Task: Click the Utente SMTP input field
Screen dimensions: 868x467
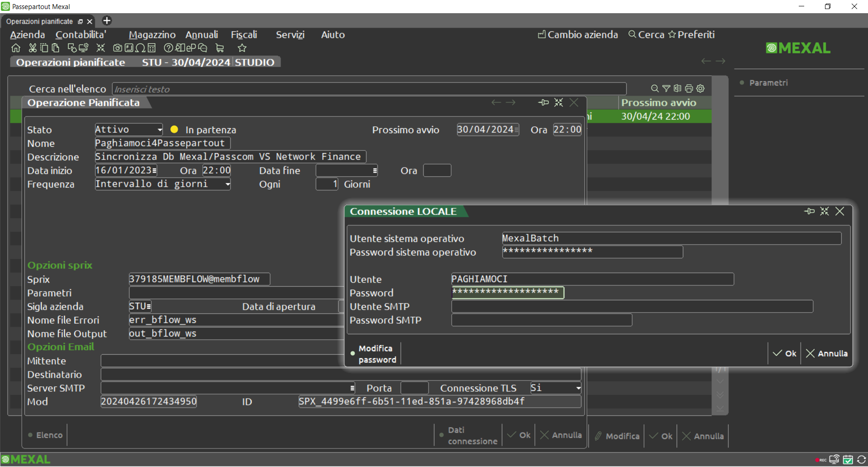Action: pos(632,307)
